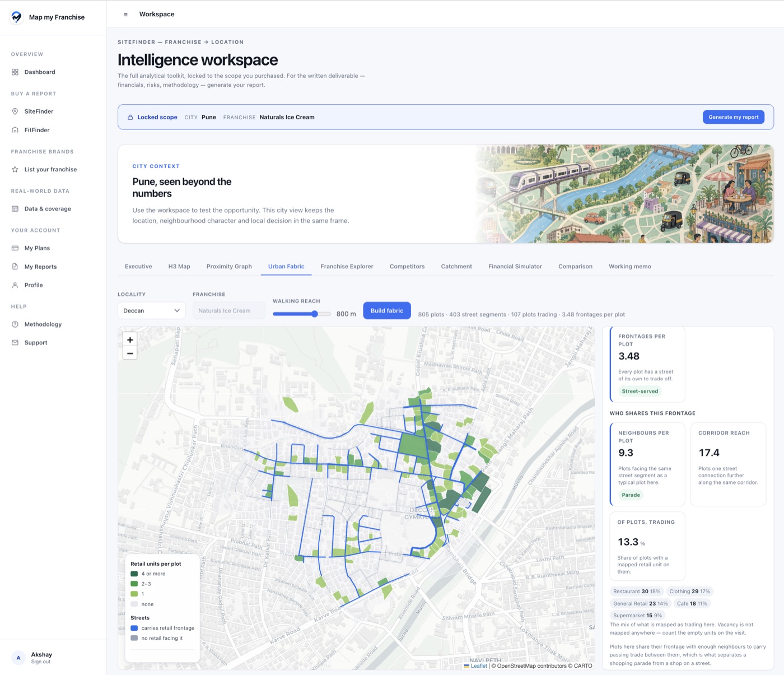The height and width of the screenshot is (675, 784).
Task: Click the Akshay user avatar
Action: coord(18,658)
